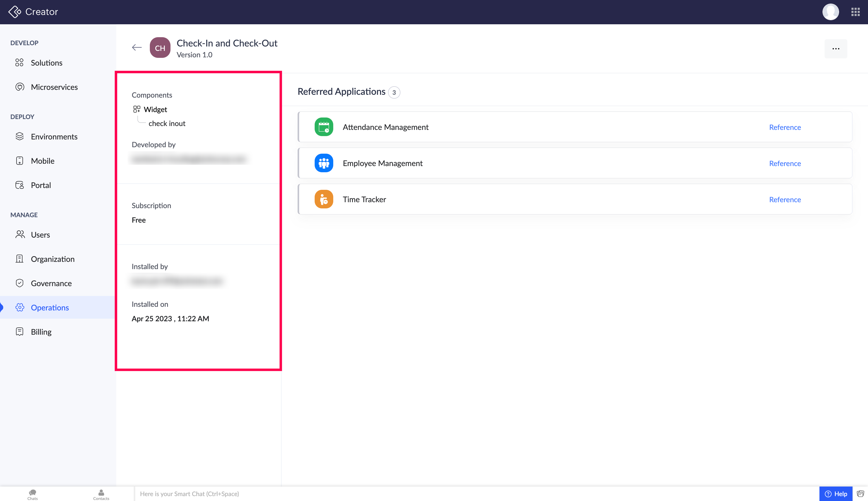Click Reference link for Employee Management

pos(785,163)
